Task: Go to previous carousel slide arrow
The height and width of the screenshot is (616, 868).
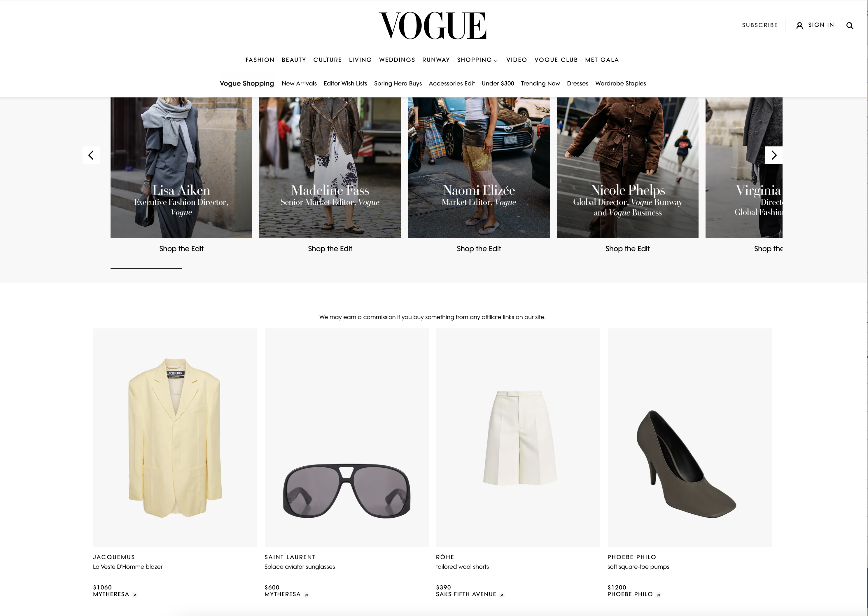Action: pyautogui.click(x=91, y=155)
